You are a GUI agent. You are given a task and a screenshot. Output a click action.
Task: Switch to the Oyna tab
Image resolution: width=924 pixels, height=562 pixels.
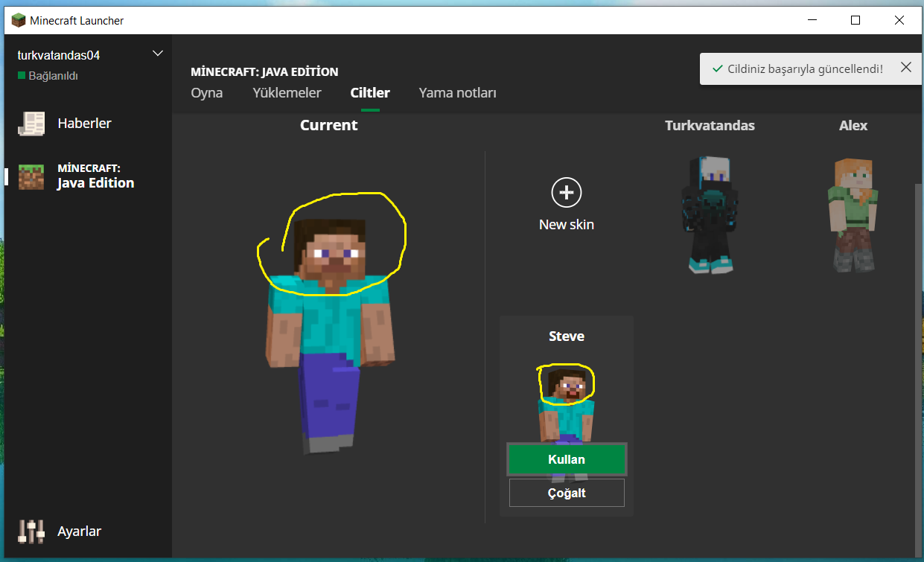[207, 93]
